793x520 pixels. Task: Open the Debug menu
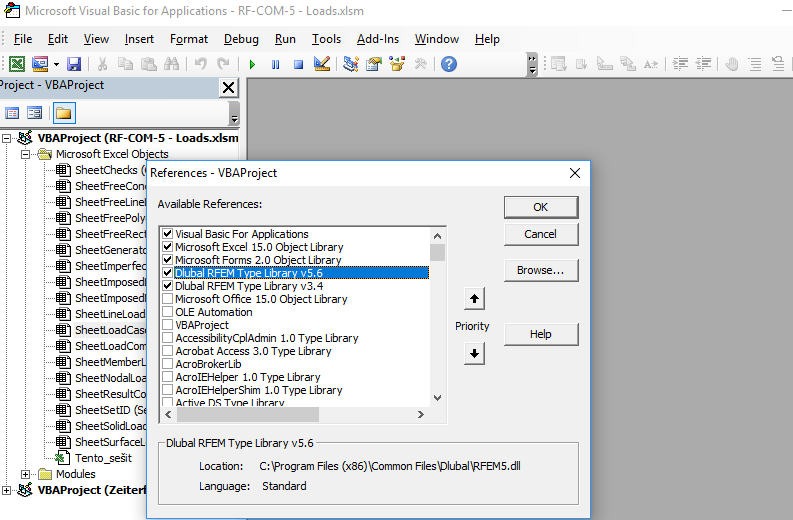pyautogui.click(x=241, y=39)
